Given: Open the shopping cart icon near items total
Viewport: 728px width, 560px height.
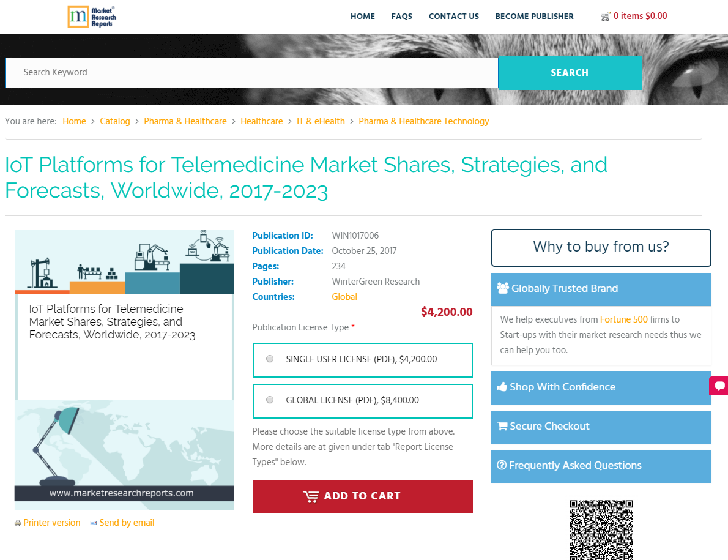Looking at the screenshot, I should pyautogui.click(x=606, y=16).
